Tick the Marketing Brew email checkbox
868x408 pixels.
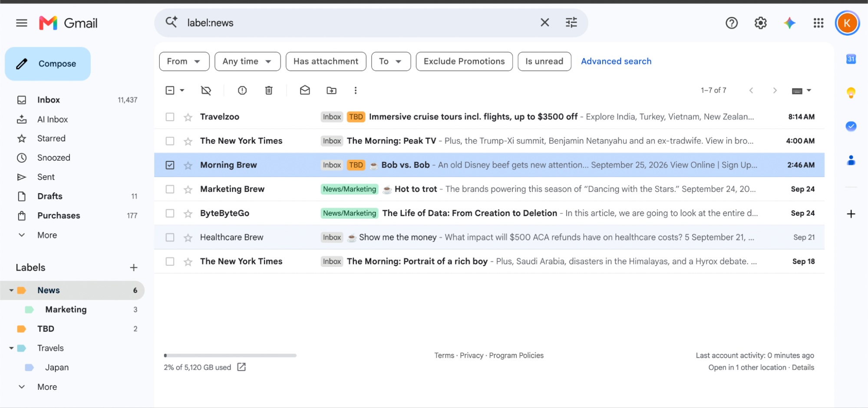[x=170, y=189]
